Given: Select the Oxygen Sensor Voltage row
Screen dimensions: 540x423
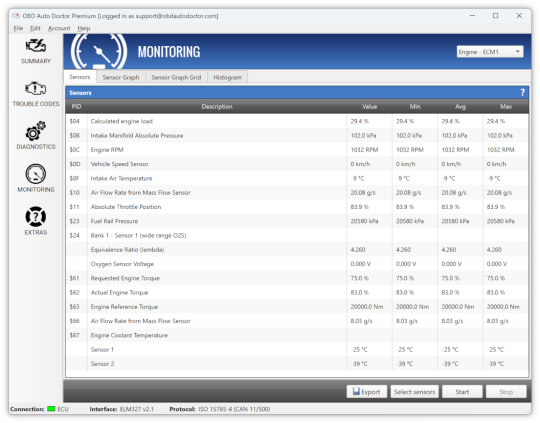Looking at the screenshot, I should click(x=297, y=264).
